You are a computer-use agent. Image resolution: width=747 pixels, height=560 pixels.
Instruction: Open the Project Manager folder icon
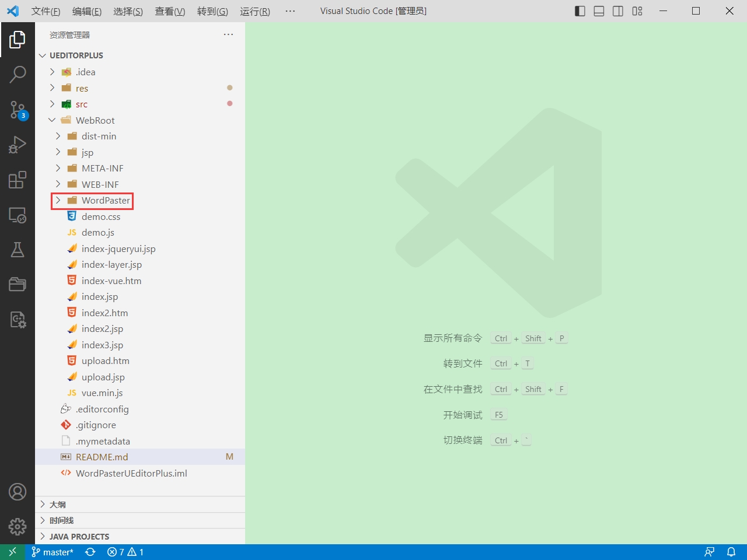(18, 285)
